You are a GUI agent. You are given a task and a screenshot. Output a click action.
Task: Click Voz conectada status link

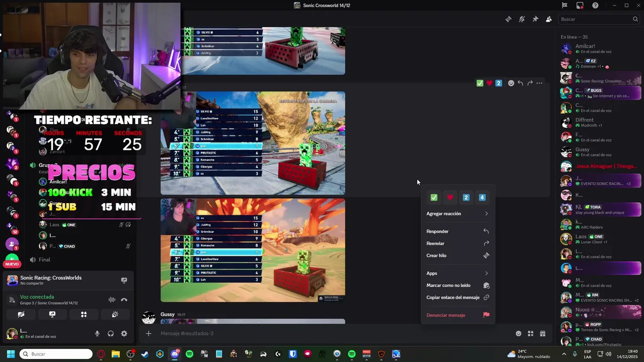(x=37, y=297)
